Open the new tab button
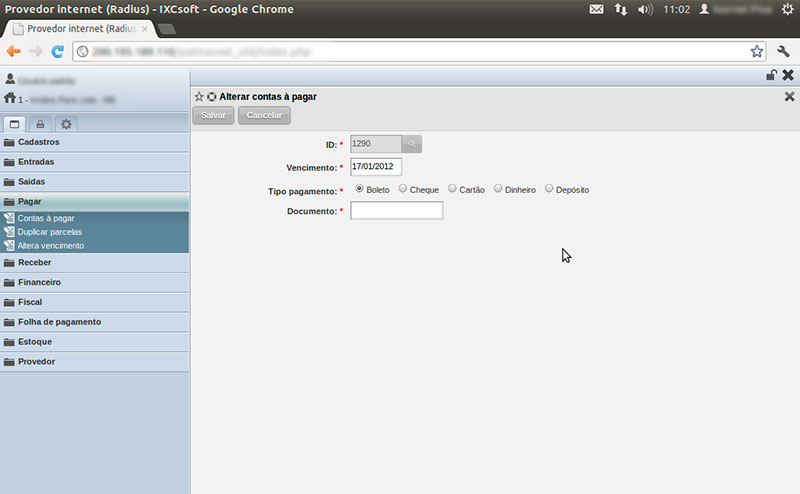Image resolution: width=800 pixels, height=494 pixels. pyautogui.click(x=166, y=29)
